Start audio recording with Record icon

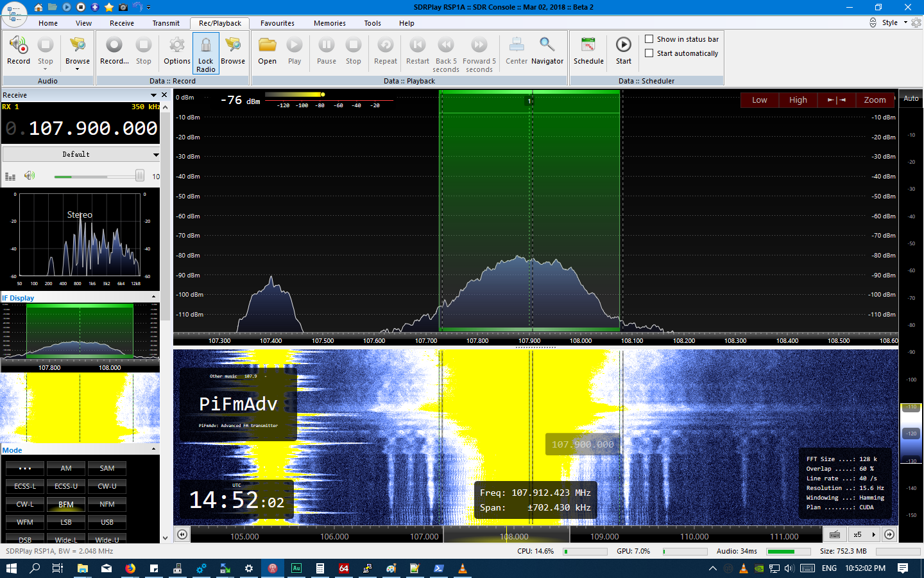19,50
